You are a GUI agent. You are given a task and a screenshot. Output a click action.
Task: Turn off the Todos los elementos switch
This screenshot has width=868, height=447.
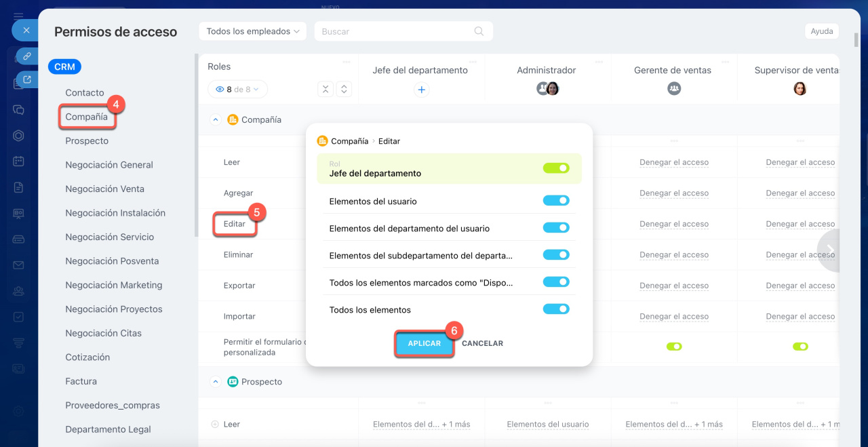(x=555, y=309)
